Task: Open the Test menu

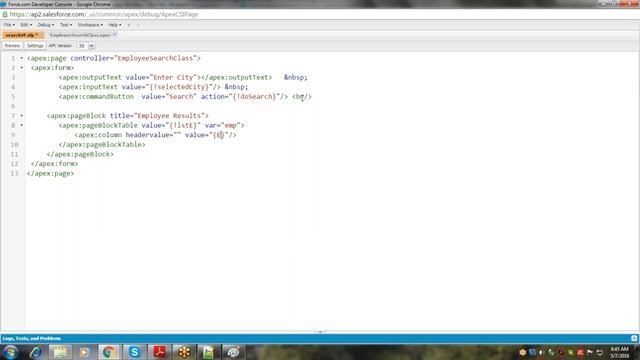Action: coord(66,25)
